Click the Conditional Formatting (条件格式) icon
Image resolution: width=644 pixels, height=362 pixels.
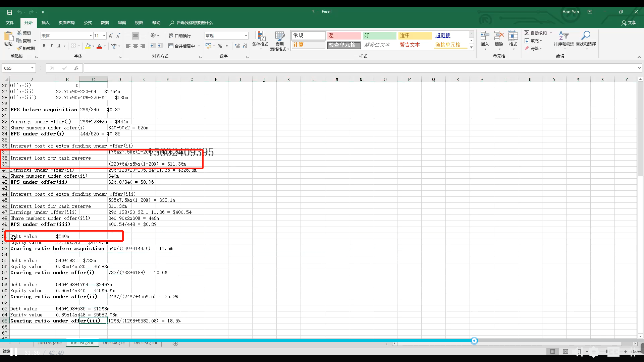(260, 36)
